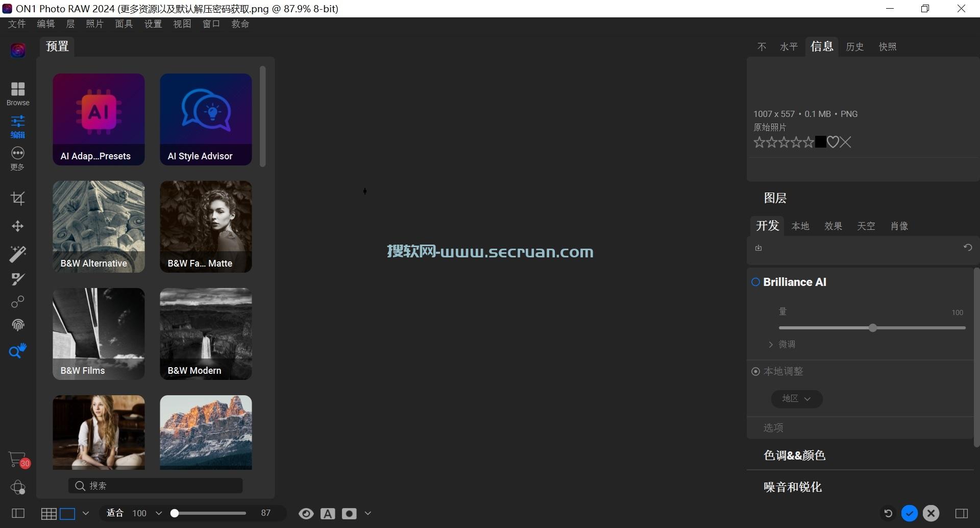Open the 层 menu

click(x=70, y=24)
